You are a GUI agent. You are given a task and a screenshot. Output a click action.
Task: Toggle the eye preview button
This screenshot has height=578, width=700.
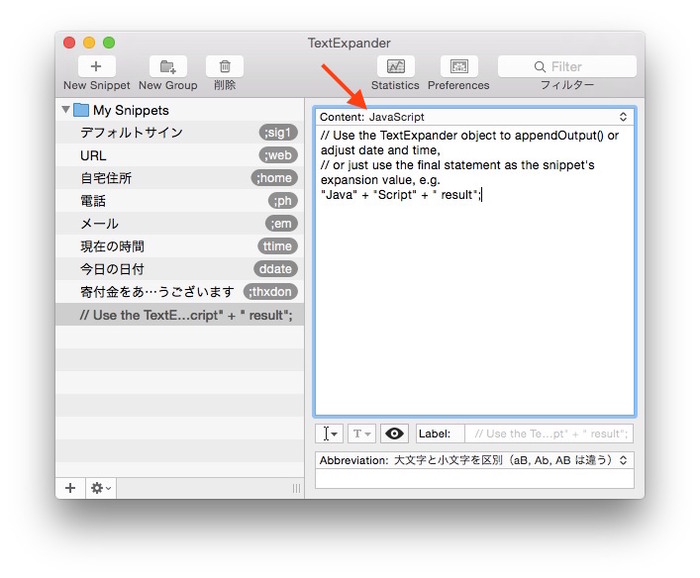pos(394,433)
